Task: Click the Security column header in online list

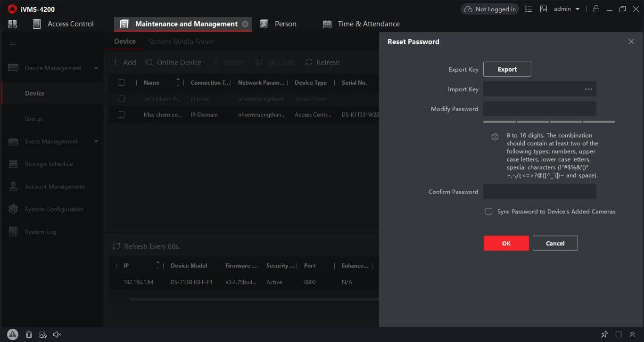Action: [280, 266]
